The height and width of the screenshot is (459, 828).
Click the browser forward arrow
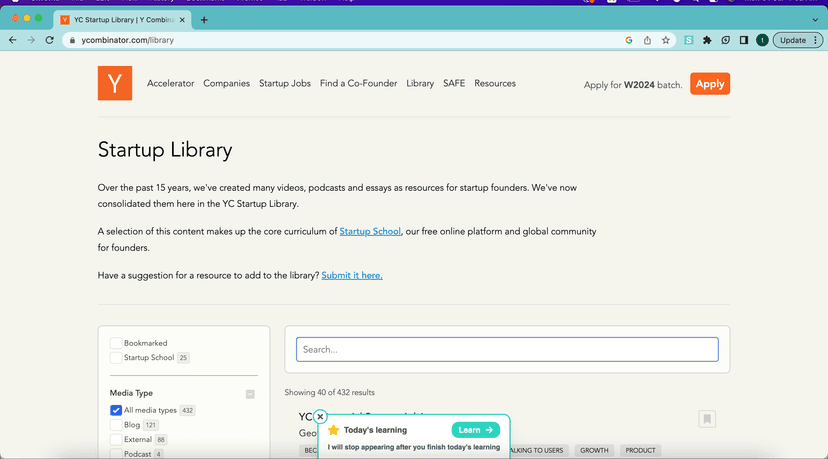click(x=31, y=40)
